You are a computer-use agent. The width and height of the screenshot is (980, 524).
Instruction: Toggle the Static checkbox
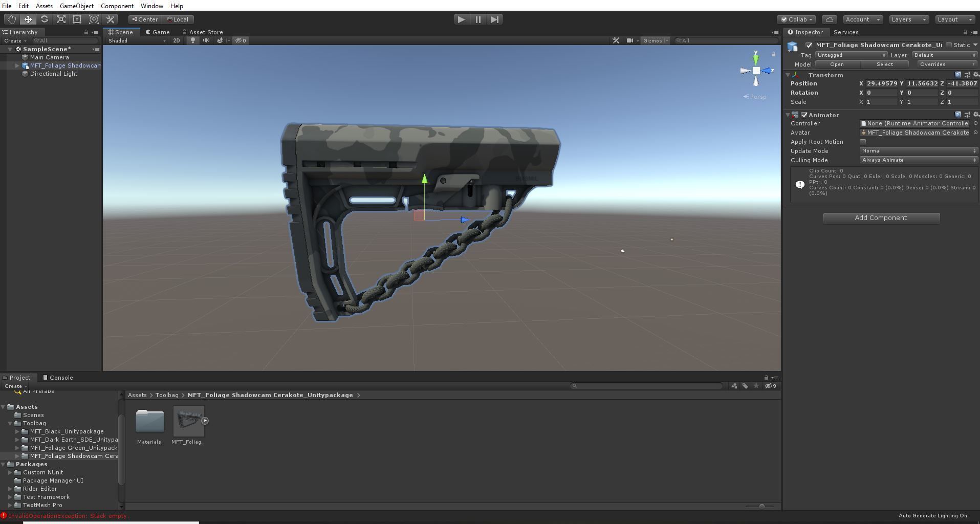click(x=949, y=45)
